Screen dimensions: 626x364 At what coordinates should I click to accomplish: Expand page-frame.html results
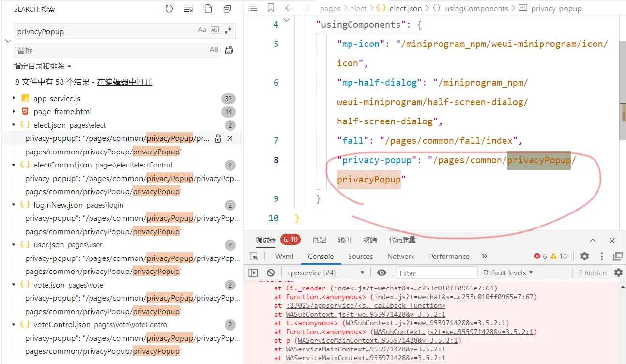coord(14,111)
